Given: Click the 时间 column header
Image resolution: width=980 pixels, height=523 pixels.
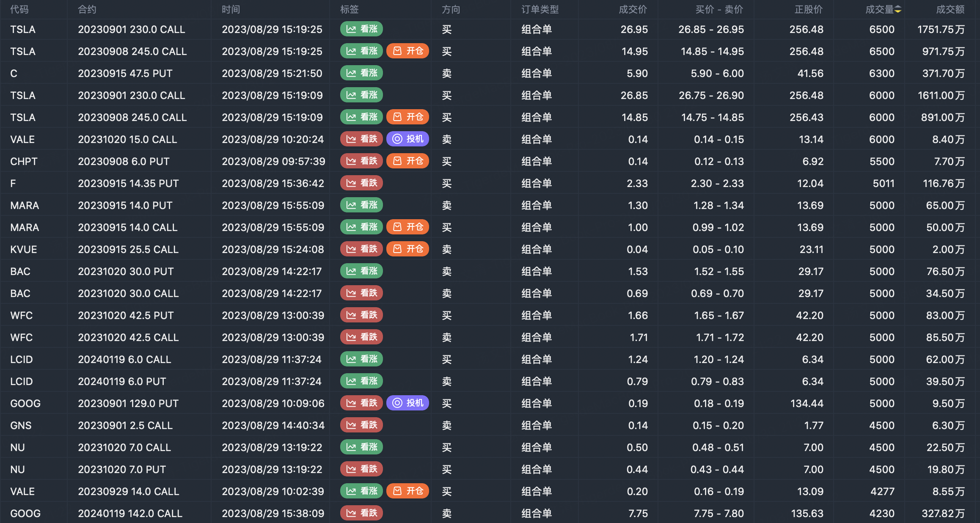Looking at the screenshot, I should coord(231,10).
